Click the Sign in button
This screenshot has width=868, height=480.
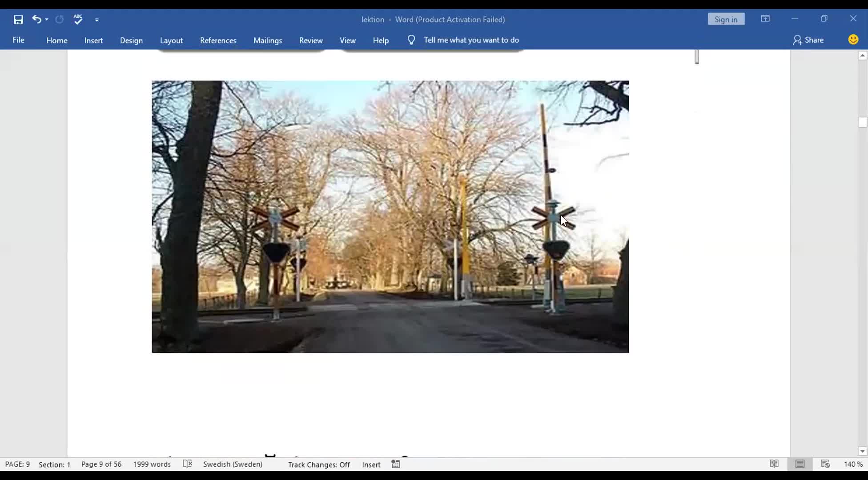[x=726, y=19]
